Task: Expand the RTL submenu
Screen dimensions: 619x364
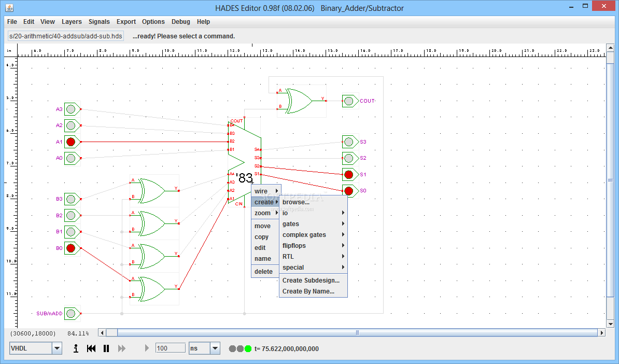Action: click(x=313, y=256)
